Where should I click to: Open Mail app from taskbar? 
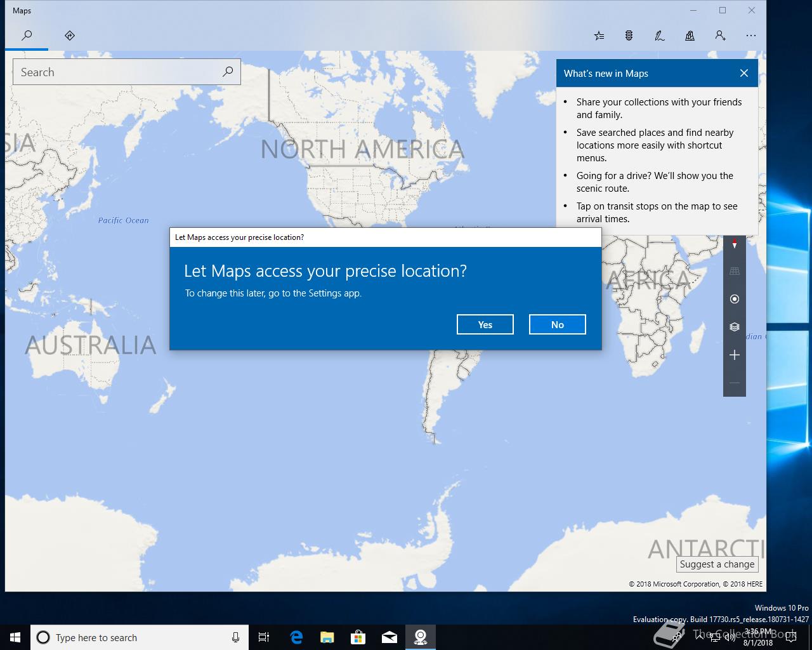point(390,637)
